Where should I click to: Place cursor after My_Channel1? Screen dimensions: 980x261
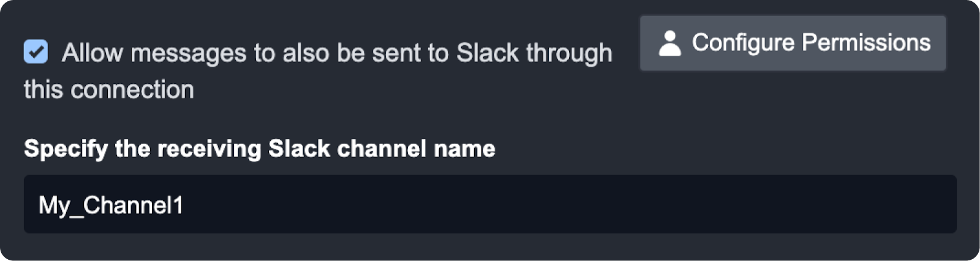pos(184,205)
